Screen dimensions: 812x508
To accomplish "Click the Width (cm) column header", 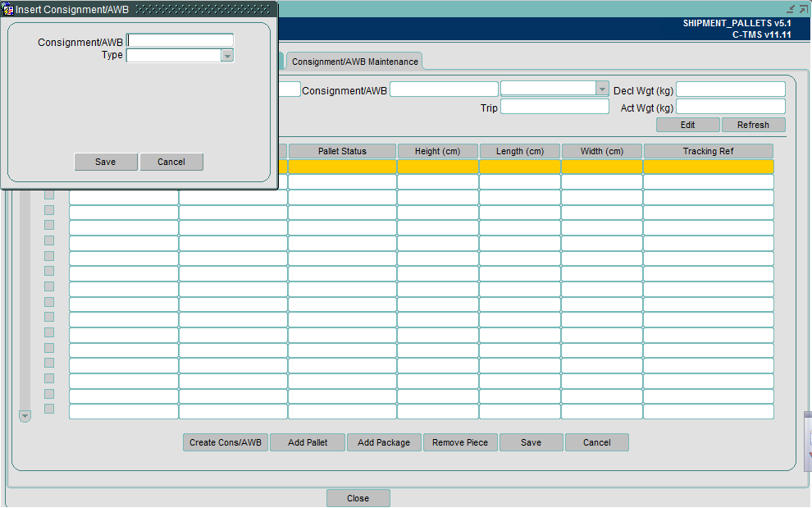I will point(602,151).
